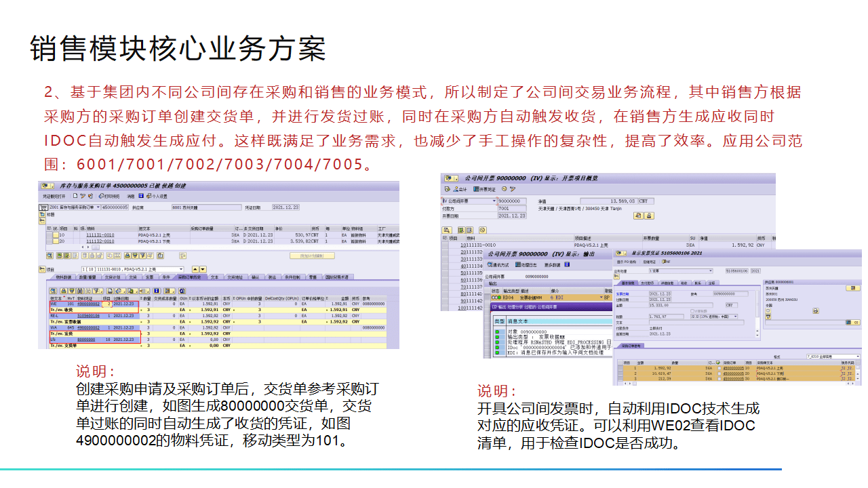The height and width of the screenshot is (488, 868).
Task: Select the RD04 output row in output window
Action: 548,298
